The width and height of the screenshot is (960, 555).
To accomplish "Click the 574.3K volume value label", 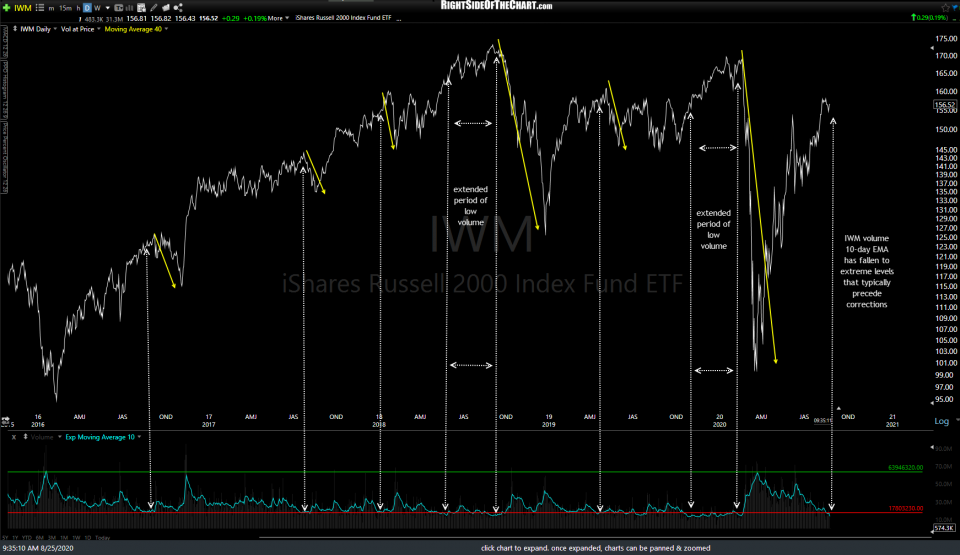I will click(x=944, y=527).
